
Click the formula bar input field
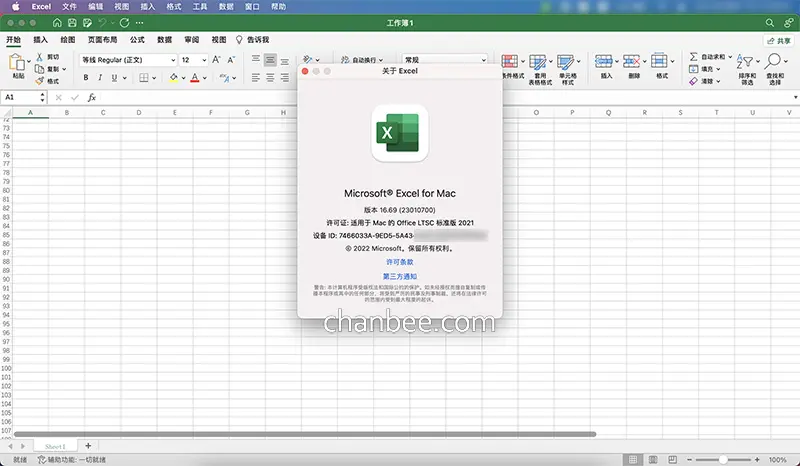point(444,97)
